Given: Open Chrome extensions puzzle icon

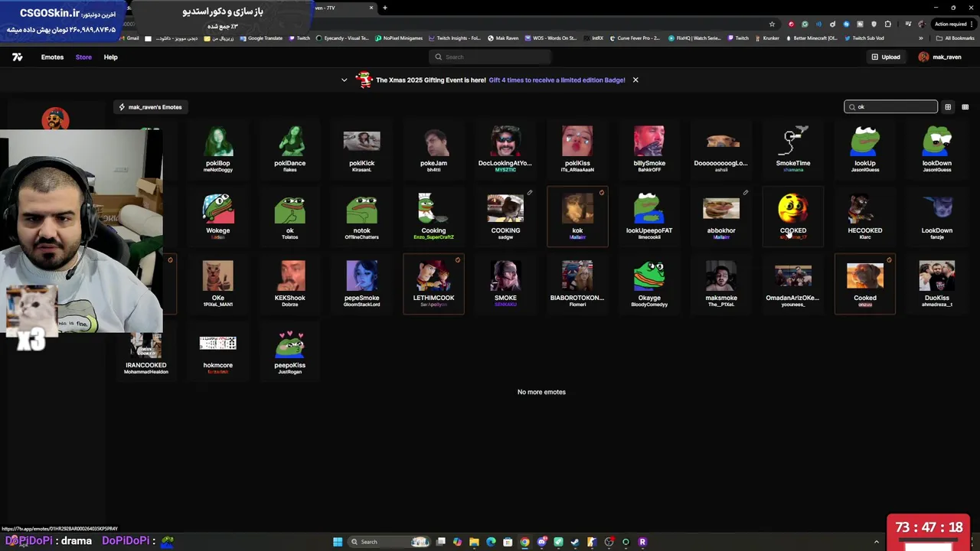Looking at the screenshot, I should coord(888,24).
